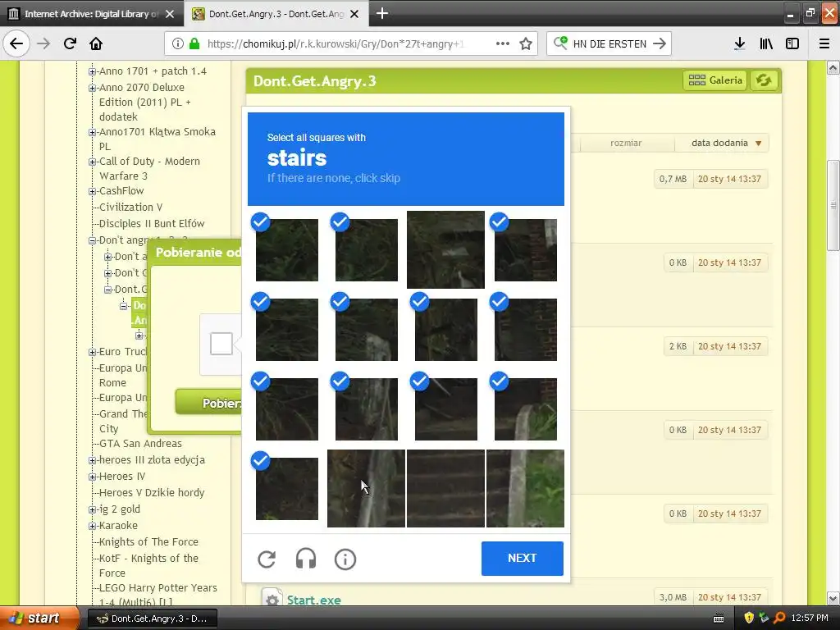Deselect the third captcha tile in row two
This screenshot has height=630, width=840.
445,330
